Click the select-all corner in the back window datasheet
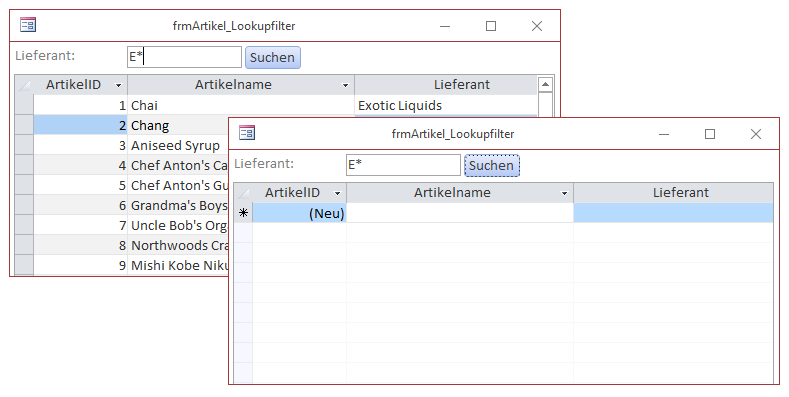The width and height of the screenshot is (789, 397). click(x=24, y=85)
